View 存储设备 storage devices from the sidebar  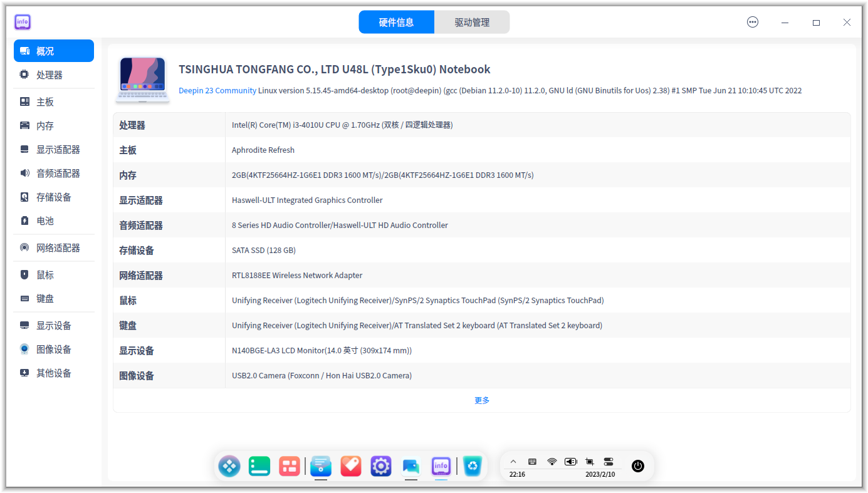54,197
